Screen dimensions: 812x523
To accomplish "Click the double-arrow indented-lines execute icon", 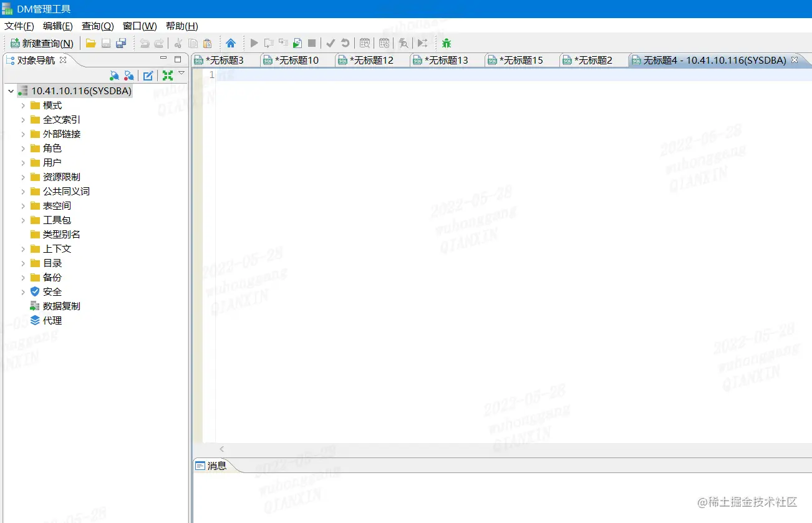I will [283, 43].
